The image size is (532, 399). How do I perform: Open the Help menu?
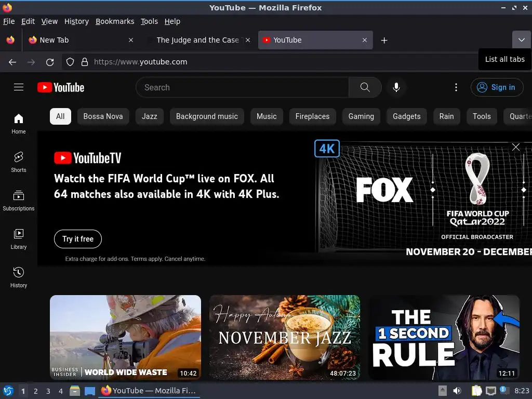coord(172,21)
